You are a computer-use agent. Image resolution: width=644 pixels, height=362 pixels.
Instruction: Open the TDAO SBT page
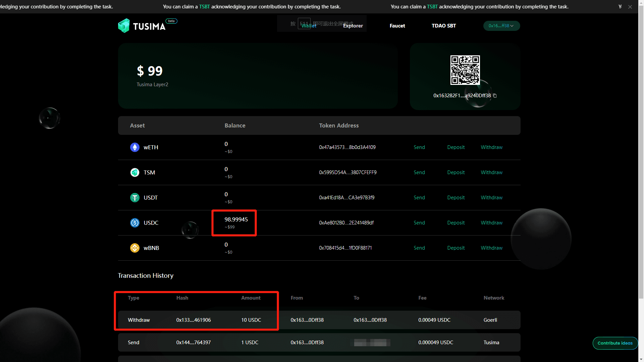click(444, 26)
